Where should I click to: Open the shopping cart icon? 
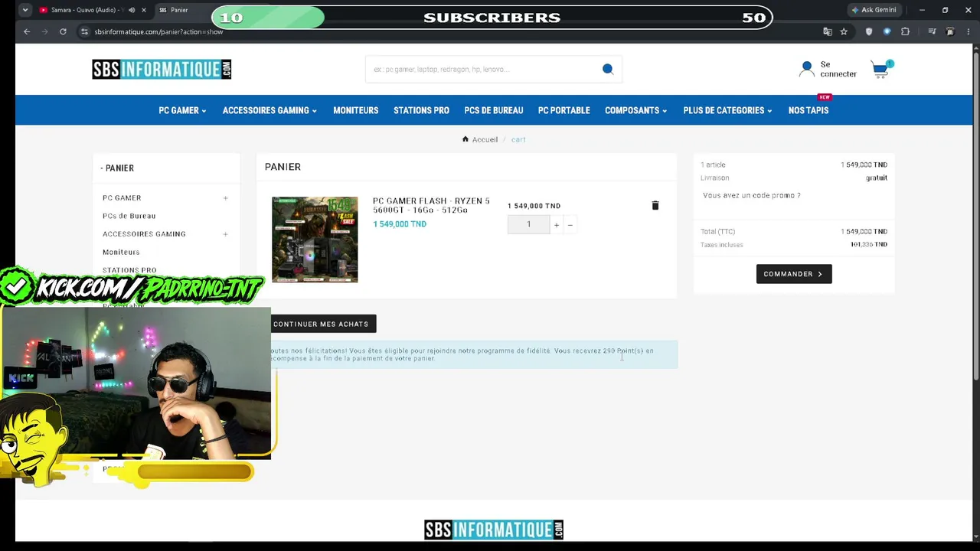tap(881, 70)
